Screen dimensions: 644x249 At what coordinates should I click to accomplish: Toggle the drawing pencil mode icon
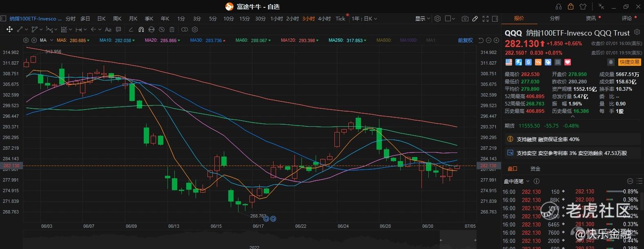pyautogui.click(x=475, y=19)
